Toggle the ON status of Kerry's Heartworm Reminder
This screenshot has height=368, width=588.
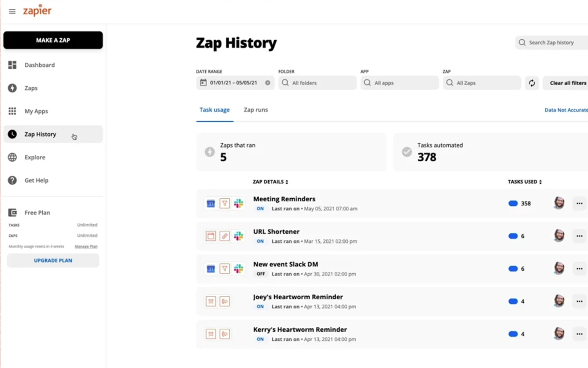click(260, 339)
